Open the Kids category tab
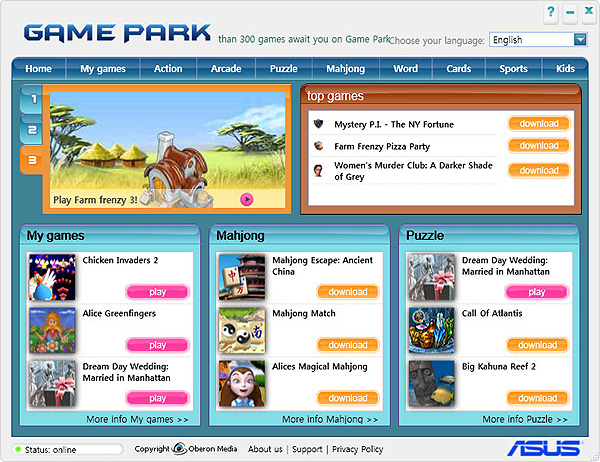 (x=565, y=69)
